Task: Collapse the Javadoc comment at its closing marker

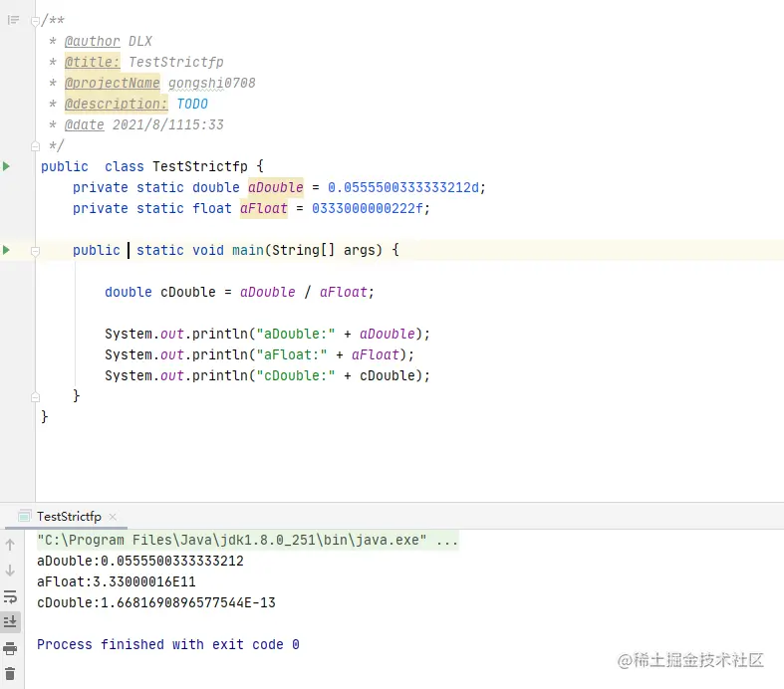Action: pyautogui.click(x=35, y=146)
